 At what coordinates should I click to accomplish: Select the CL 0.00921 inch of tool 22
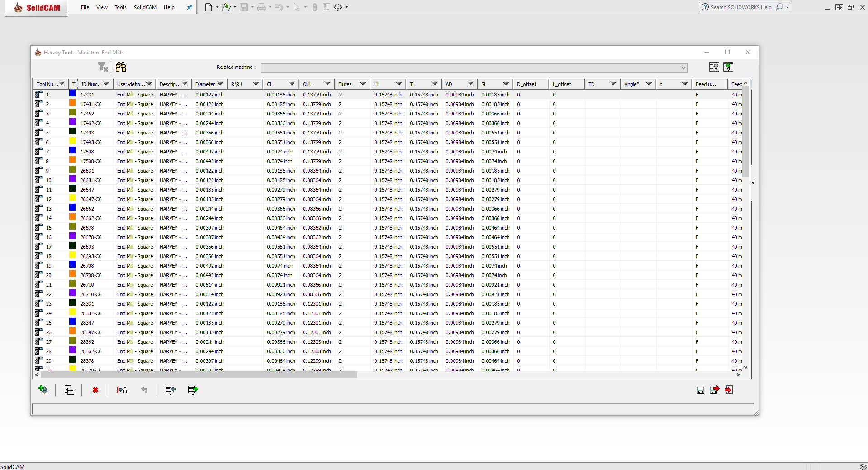[x=281, y=294]
